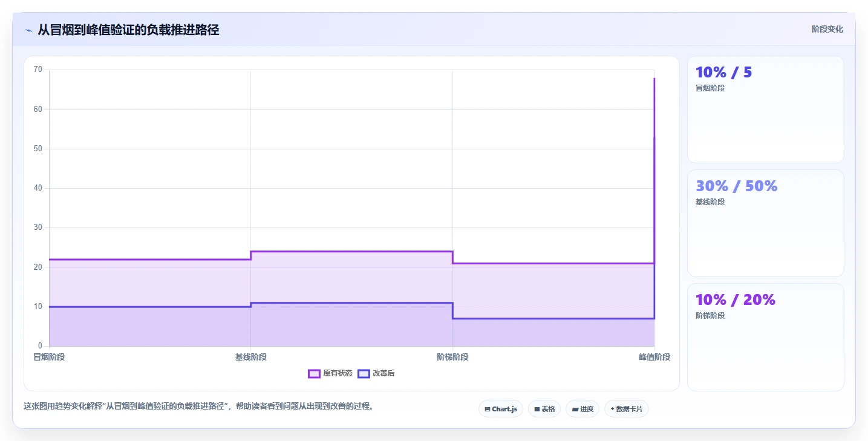Screen dimensions: 868x441
Task: Toggle the 原有状态 legend series
Action: pyautogui.click(x=330, y=373)
